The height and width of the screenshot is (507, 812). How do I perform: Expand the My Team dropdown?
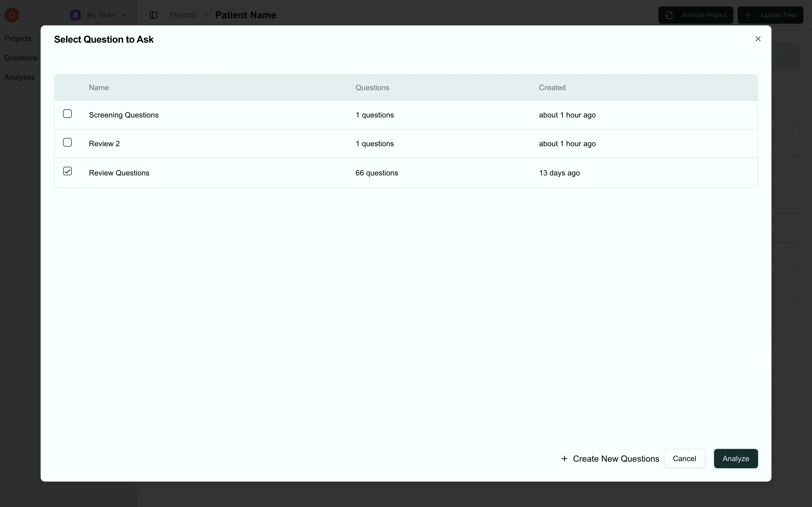pos(125,15)
